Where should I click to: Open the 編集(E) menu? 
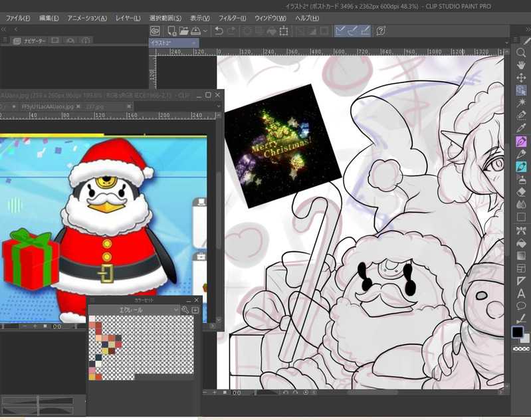point(49,18)
